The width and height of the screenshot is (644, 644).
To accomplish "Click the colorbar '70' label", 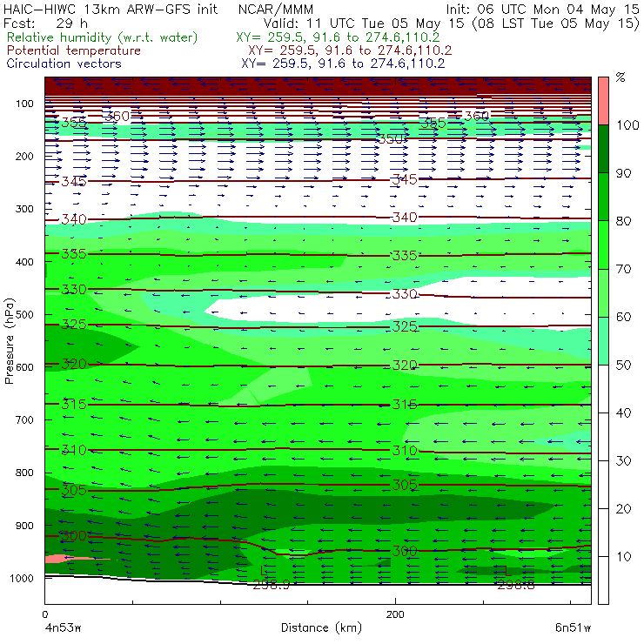I will pos(623,269).
